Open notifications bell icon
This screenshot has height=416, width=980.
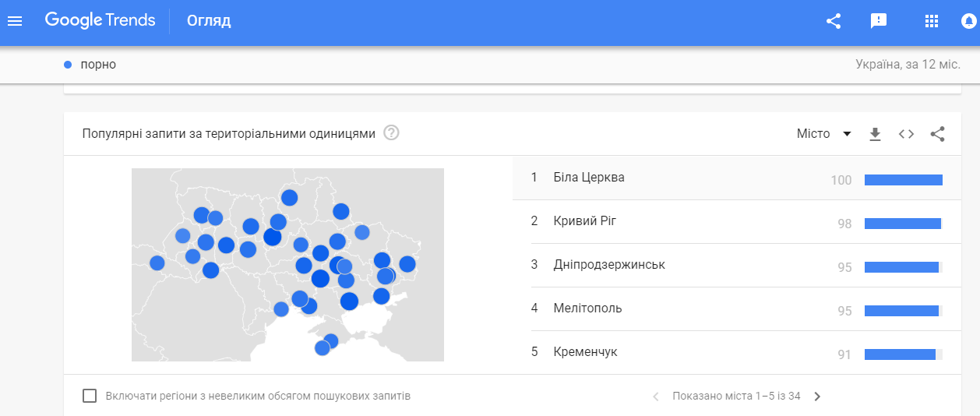(x=970, y=21)
